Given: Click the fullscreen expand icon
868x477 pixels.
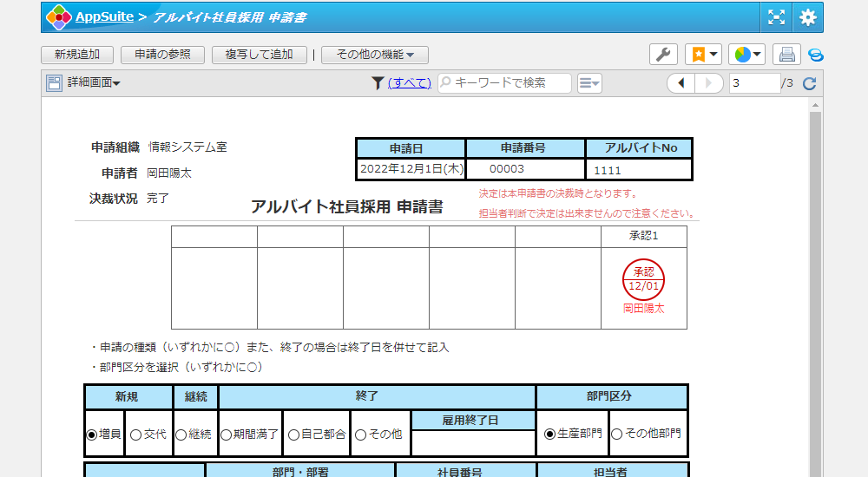Looking at the screenshot, I should click(x=776, y=17).
